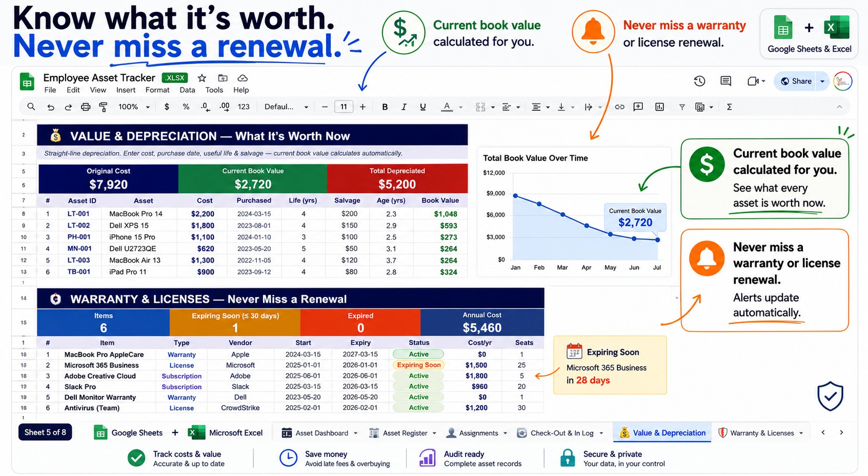Image resolution: width=868 pixels, height=476 pixels.
Task: Open the View menu
Action: coord(98,90)
